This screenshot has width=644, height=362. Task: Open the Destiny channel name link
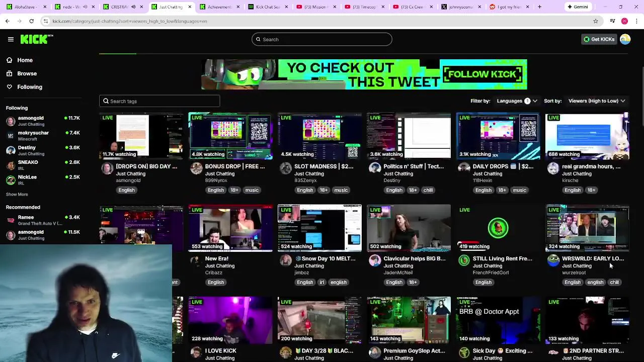tap(391, 180)
